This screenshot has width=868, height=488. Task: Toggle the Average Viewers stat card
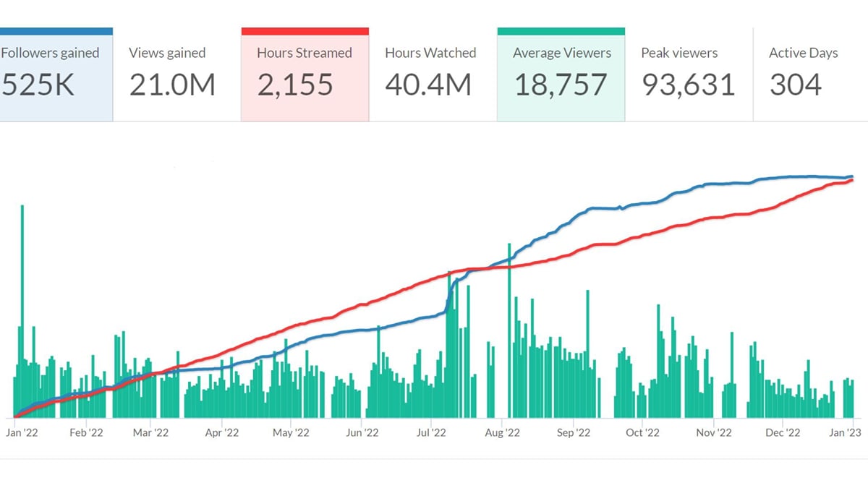(561, 74)
